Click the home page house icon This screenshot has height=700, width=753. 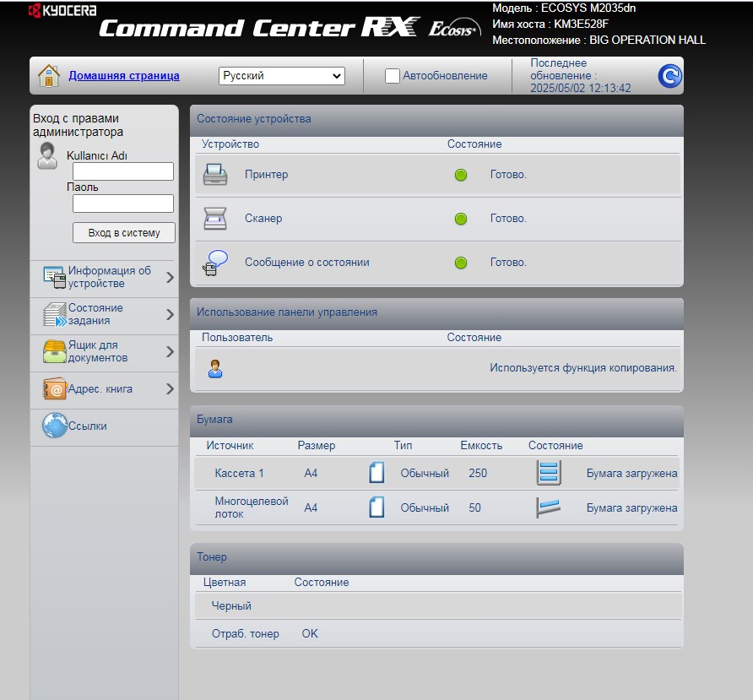point(48,75)
